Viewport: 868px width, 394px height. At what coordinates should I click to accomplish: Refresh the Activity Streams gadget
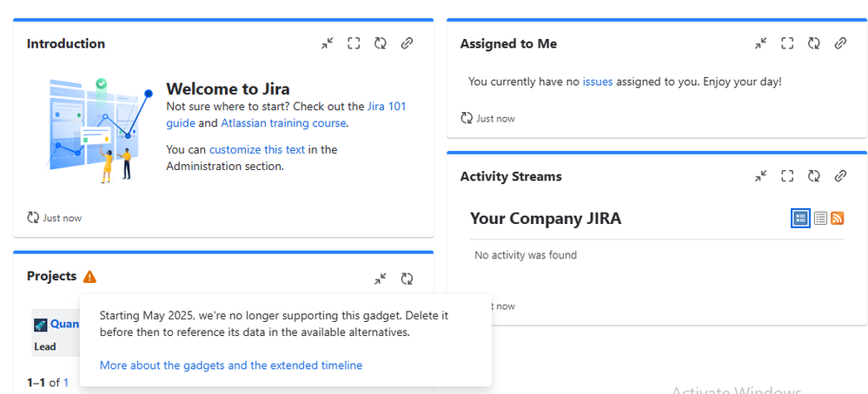[x=814, y=175]
